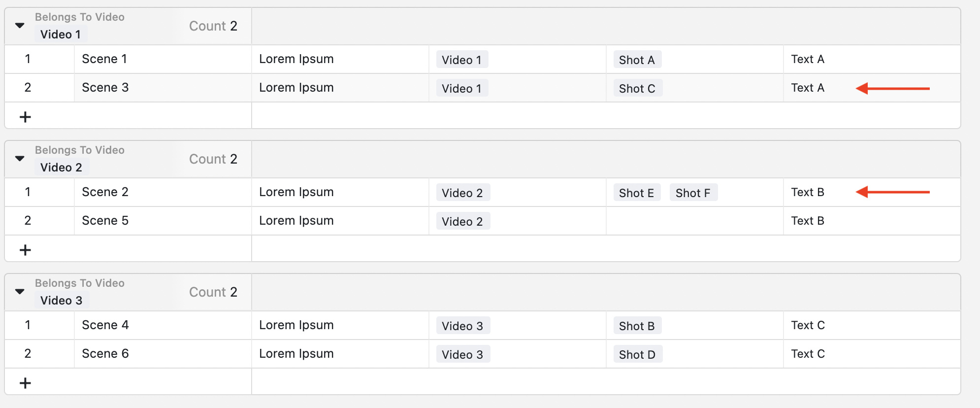
Task: Collapse the Video 3 group triangle
Action: pos(20,291)
